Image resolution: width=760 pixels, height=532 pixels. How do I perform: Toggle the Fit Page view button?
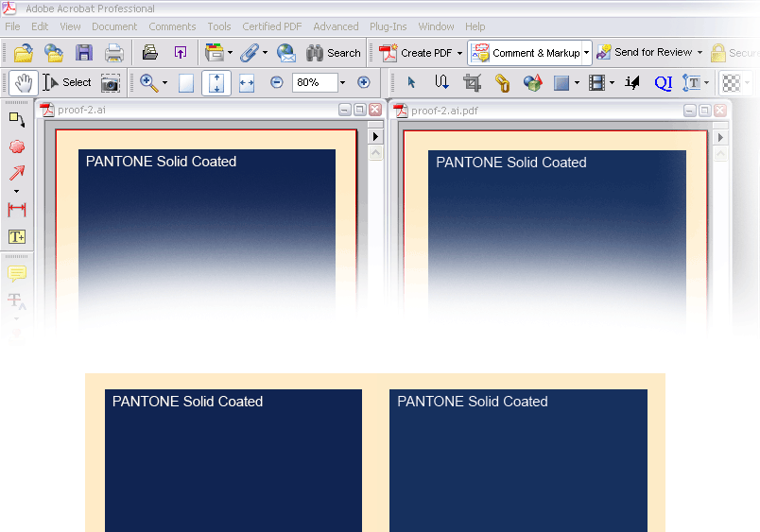(x=216, y=83)
